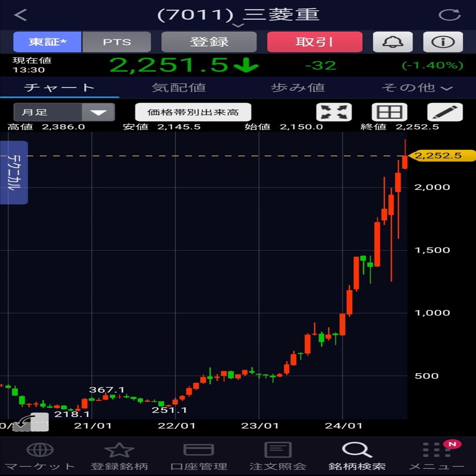Image resolution: width=476 pixels, height=476 pixels.
Task: Expand the chart to fullscreen
Action: (334, 112)
